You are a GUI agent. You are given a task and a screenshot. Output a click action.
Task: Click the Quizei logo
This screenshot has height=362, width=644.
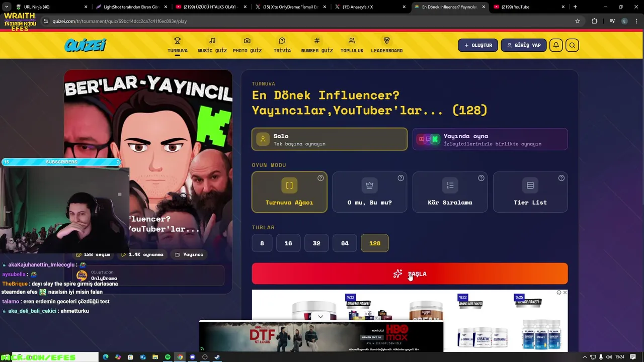(x=85, y=45)
